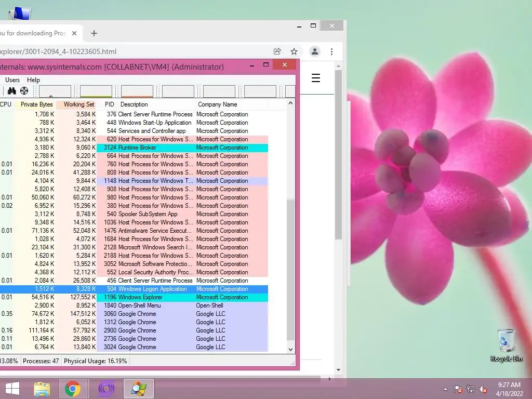
Task: Select Host Process PID 1148 row
Action: [134, 181]
